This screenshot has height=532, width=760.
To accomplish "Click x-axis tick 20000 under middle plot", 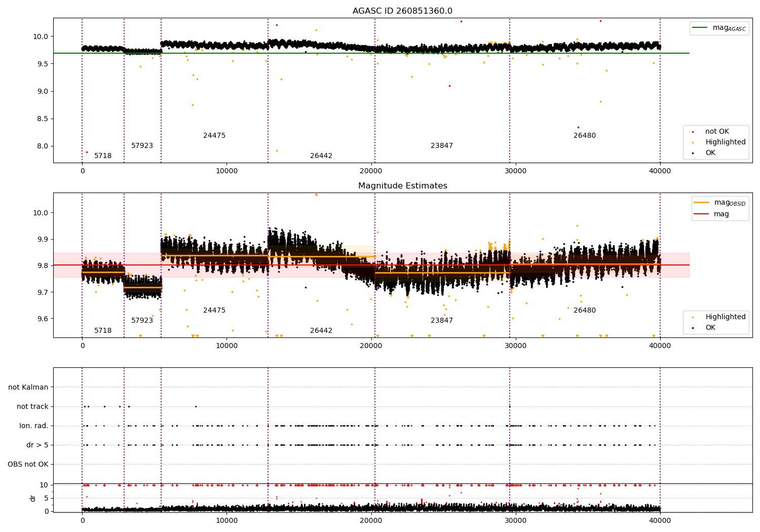I will 371,346.
